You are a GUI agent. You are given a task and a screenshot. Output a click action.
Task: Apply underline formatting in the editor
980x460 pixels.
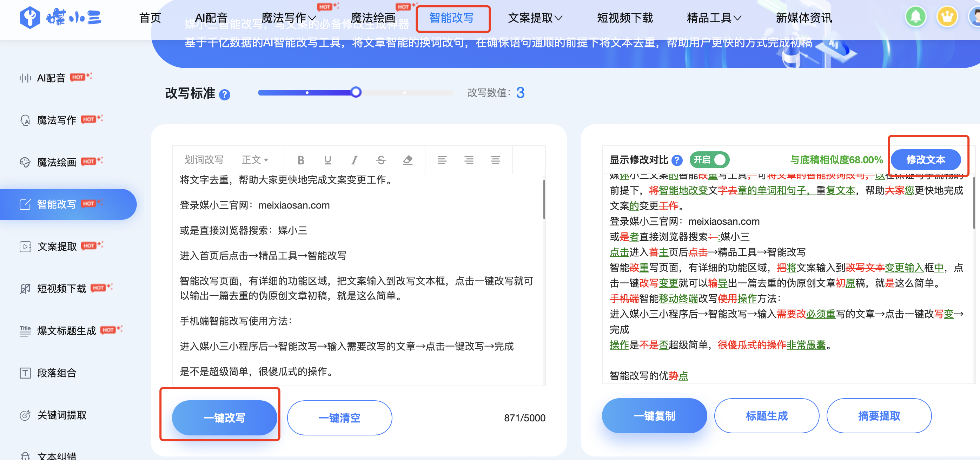coord(327,160)
